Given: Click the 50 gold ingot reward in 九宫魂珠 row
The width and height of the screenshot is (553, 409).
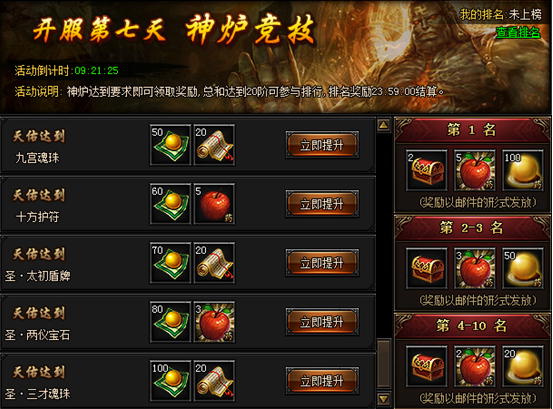Looking at the screenshot, I should coord(170,145).
